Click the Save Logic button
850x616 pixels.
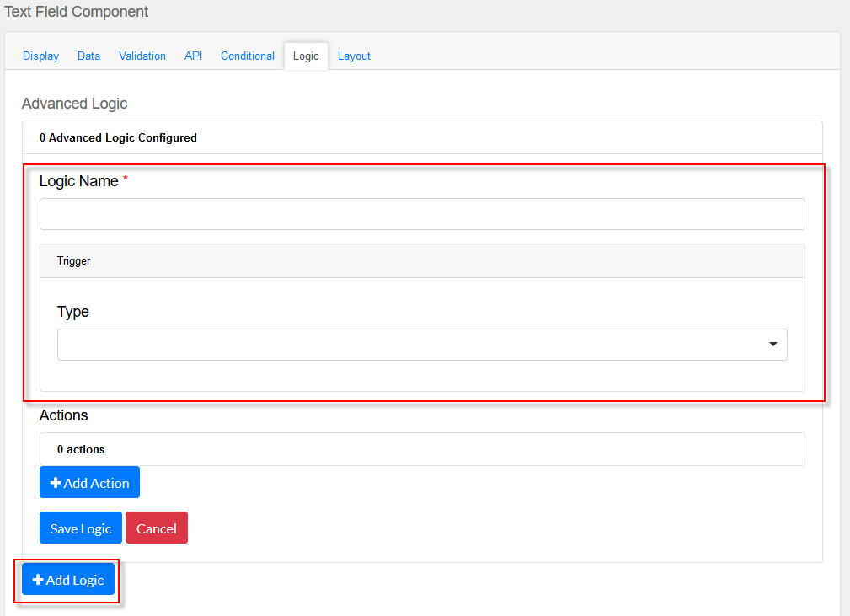tap(81, 528)
